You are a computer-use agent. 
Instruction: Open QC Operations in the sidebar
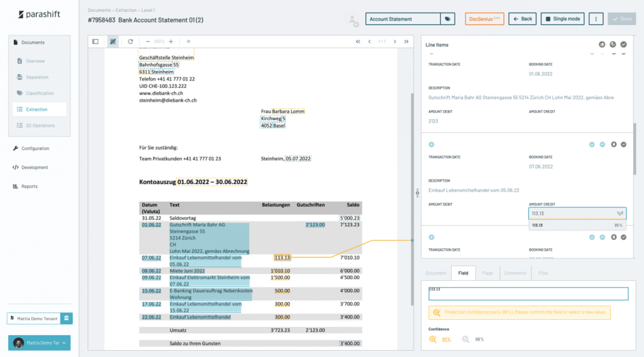pos(40,126)
